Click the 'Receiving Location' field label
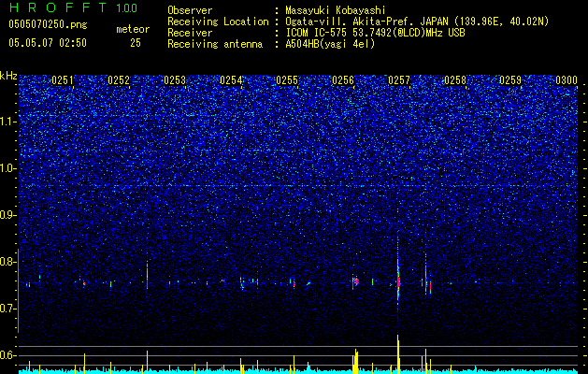The height and width of the screenshot is (374, 588). (x=218, y=22)
